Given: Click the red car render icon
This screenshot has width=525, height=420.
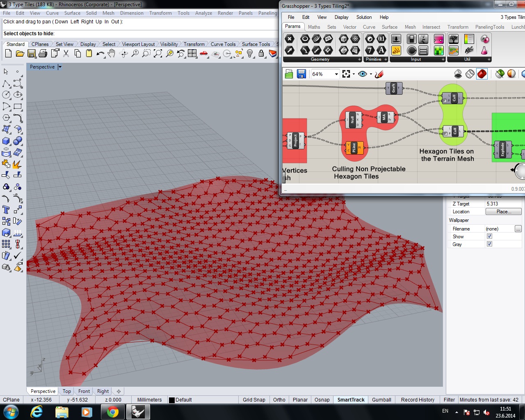Looking at the screenshot, I should [204, 53].
